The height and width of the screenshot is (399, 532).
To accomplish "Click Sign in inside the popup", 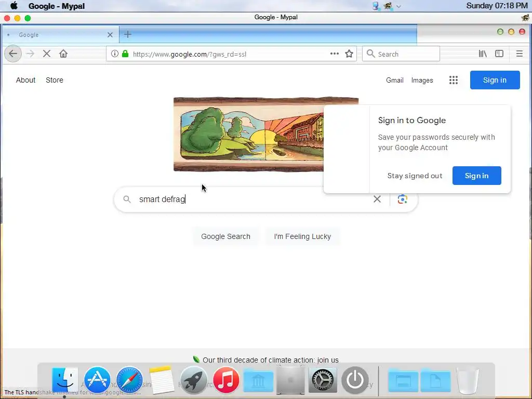I will [476, 176].
